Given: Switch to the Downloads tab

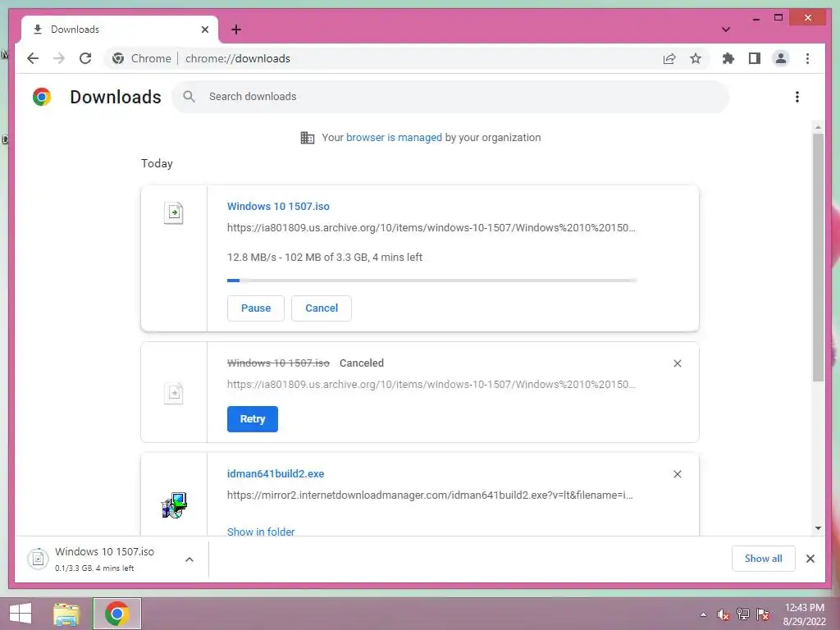Looking at the screenshot, I should [119, 30].
